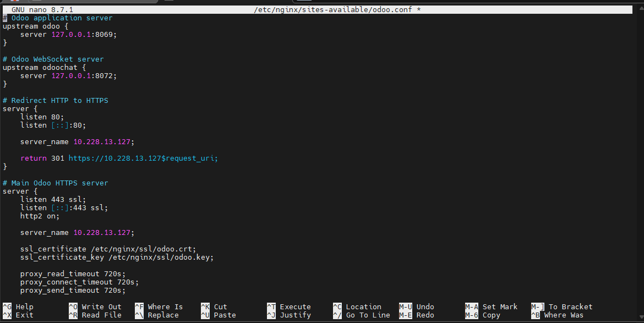The width and height of the screenshot is (644, 323).
Task: Click the M-U Undo shortcut
Action: click(417, 306)
